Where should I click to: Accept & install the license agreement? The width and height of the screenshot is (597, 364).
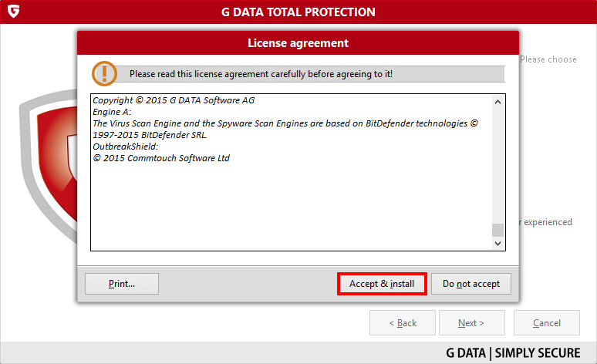(x=382, y=284)
